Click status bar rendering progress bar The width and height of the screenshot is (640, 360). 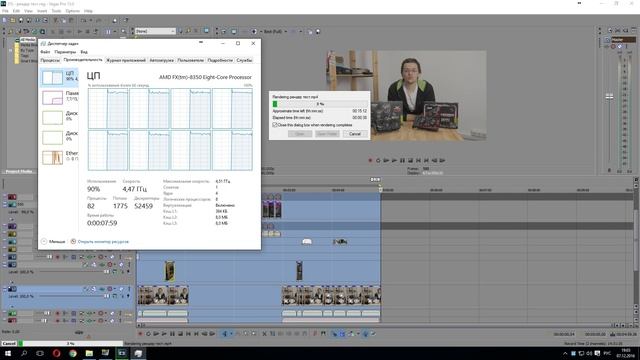pos(71,344)
